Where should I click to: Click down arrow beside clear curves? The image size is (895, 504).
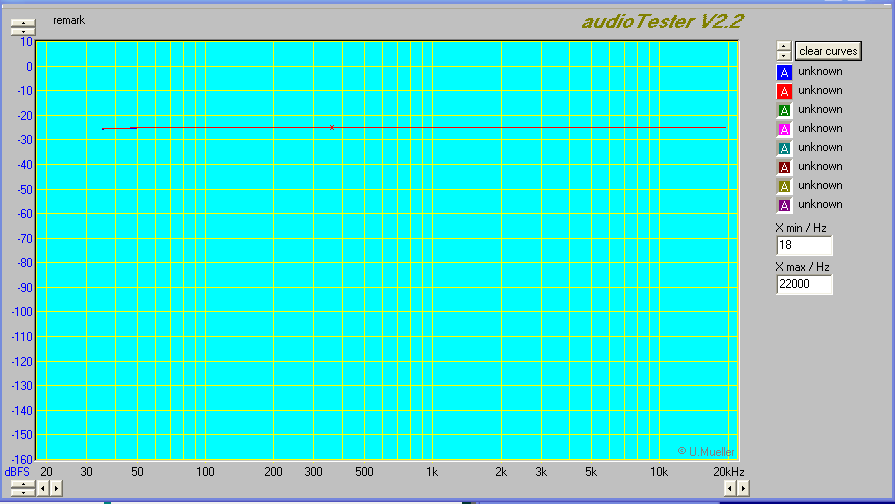pos(784,55)
